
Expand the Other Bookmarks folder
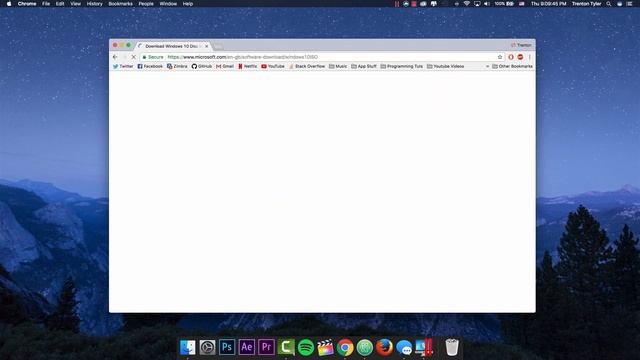(x=512, y=66)
